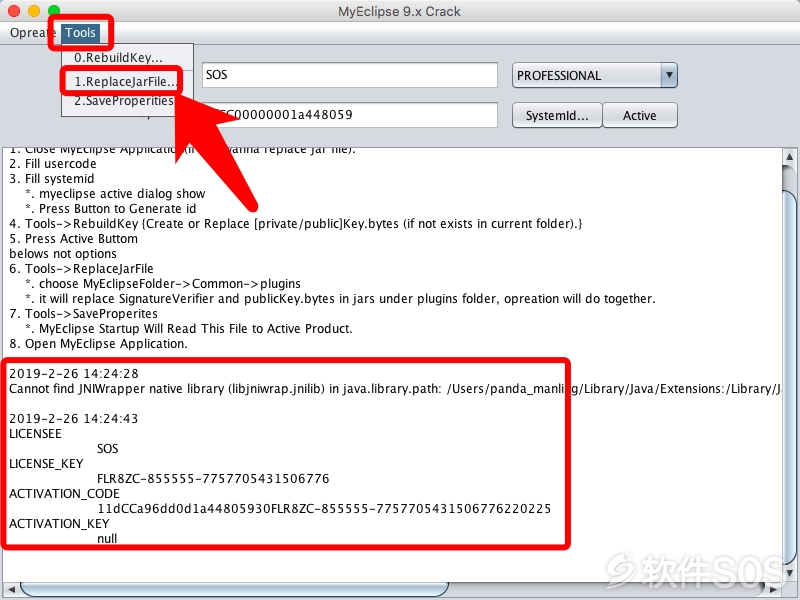Image resolution: width=800 pixels, height=600 pixels.
Task: Click the horizontal scrollbar's left arrow
Action: (x=11, y=590)
